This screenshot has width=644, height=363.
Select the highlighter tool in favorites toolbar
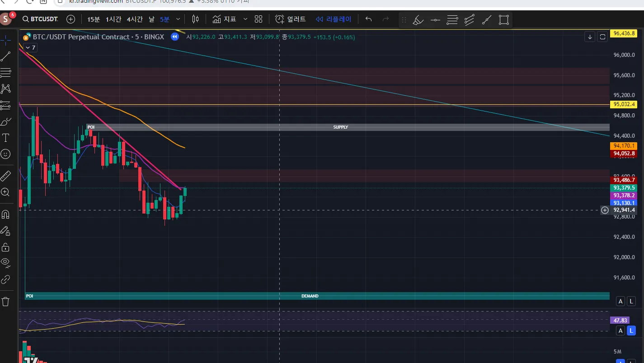tap(418, 20)
